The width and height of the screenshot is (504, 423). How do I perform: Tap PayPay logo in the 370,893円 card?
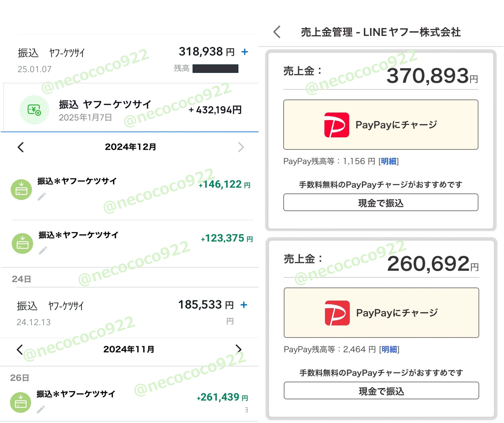click(x=337, y=125)
